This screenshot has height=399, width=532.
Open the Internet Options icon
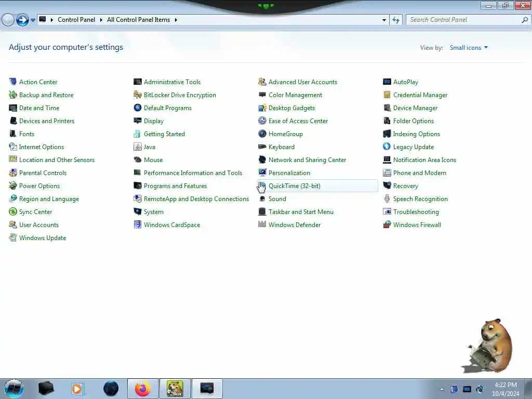(13, 147)
